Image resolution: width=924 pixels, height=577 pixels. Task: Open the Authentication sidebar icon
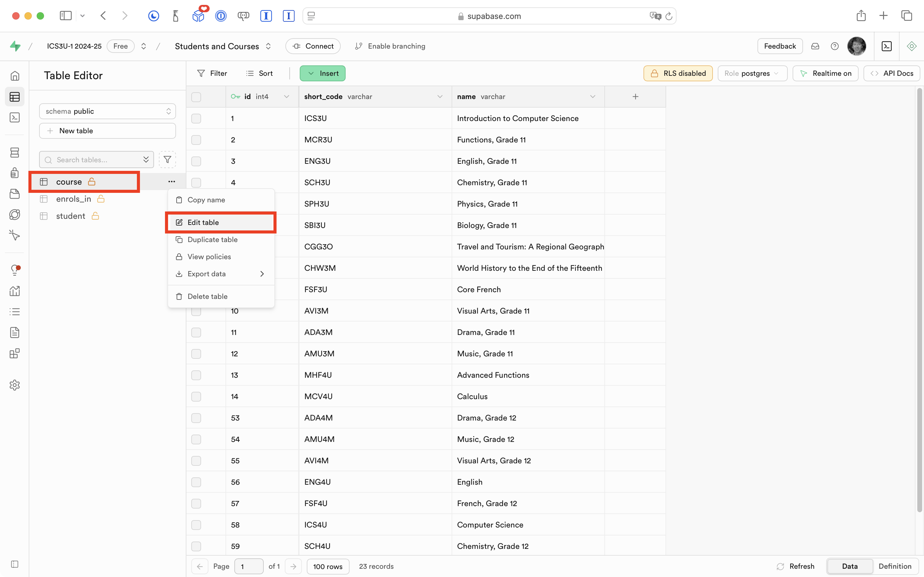pyautogui.click(x=14, y=173)
